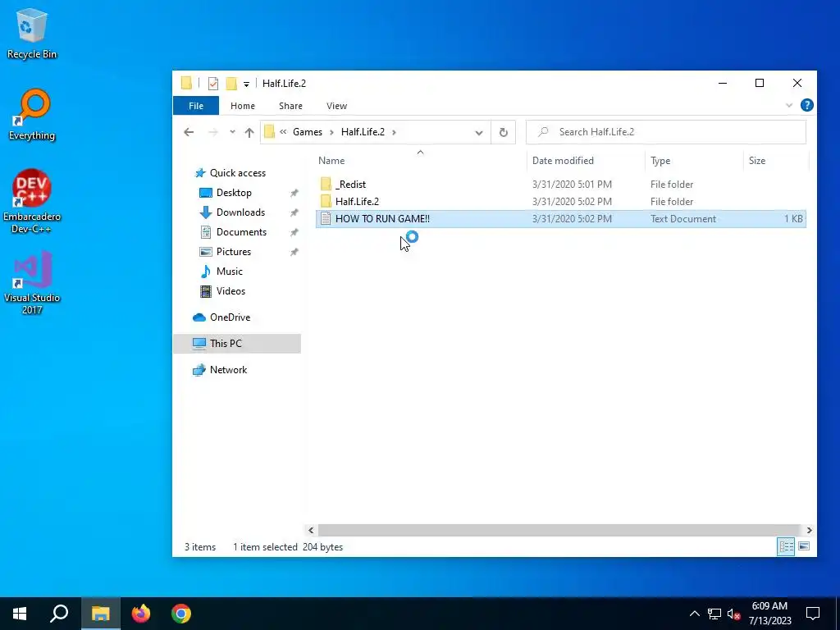Open the Recent locations dropdown arrow
The width and height of the screenshot is (840, 630).
pos(232,132)
